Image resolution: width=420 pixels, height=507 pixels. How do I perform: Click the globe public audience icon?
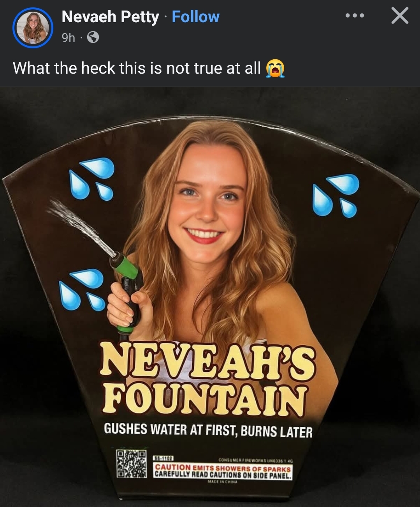tap(93, 37)
